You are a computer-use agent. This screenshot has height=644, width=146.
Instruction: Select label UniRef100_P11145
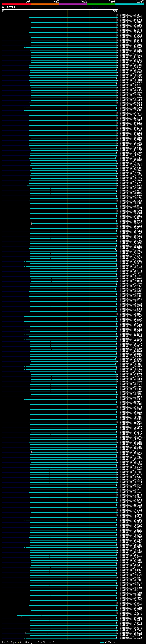(x=131, y=57)
